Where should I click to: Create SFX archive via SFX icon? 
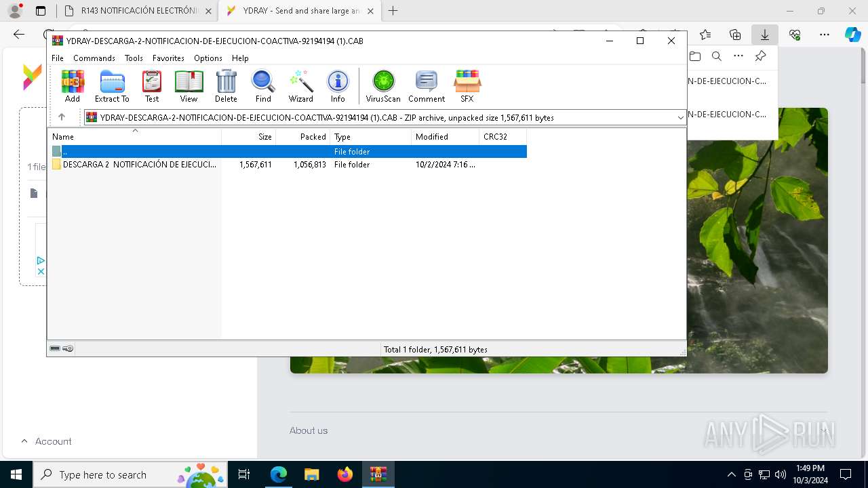467,86
